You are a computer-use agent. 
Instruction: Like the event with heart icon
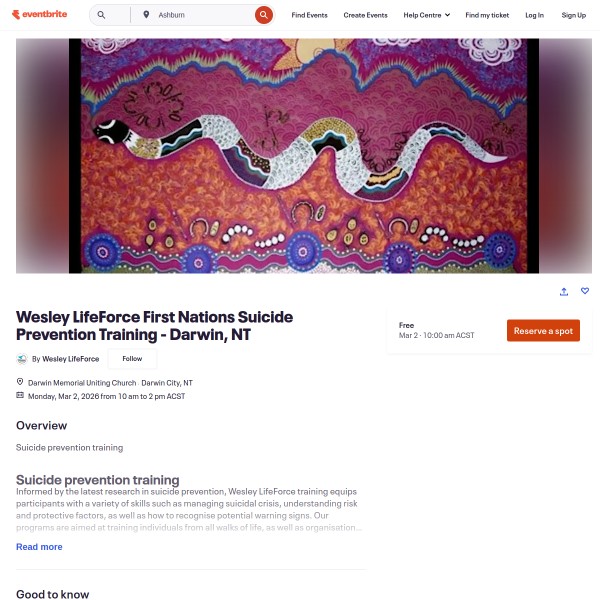pos(585,291)
